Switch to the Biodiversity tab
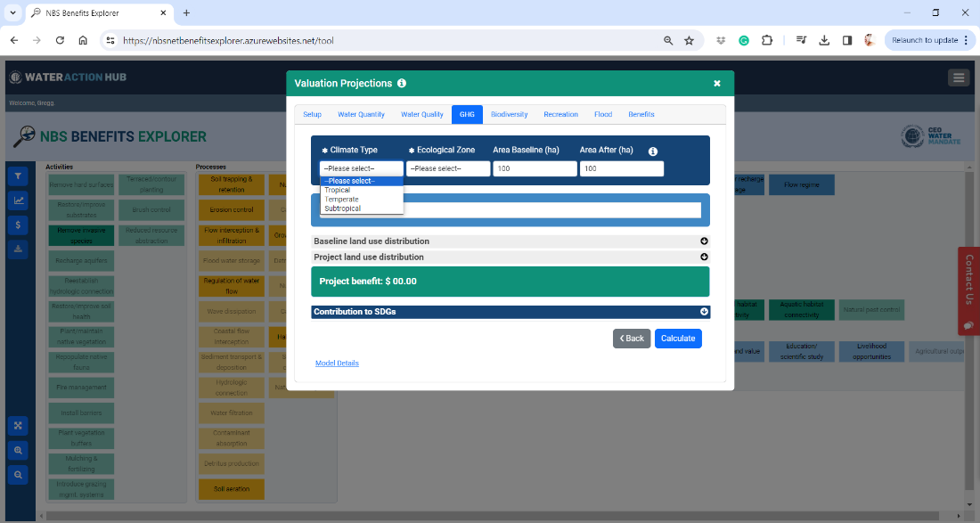This screenshot has height=523, width=980. [x=509, y=115]
